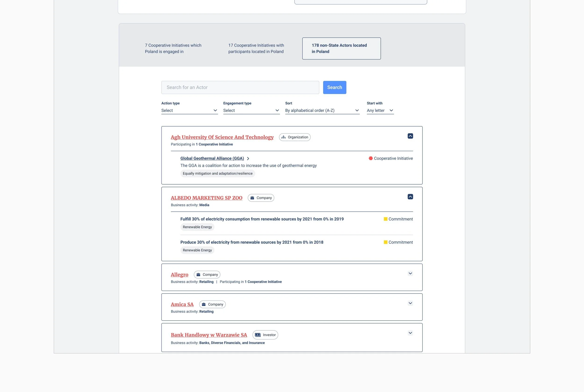Focus the Search for an Actor field
This screenshot has height=392, width=584.
click(240, 87)
